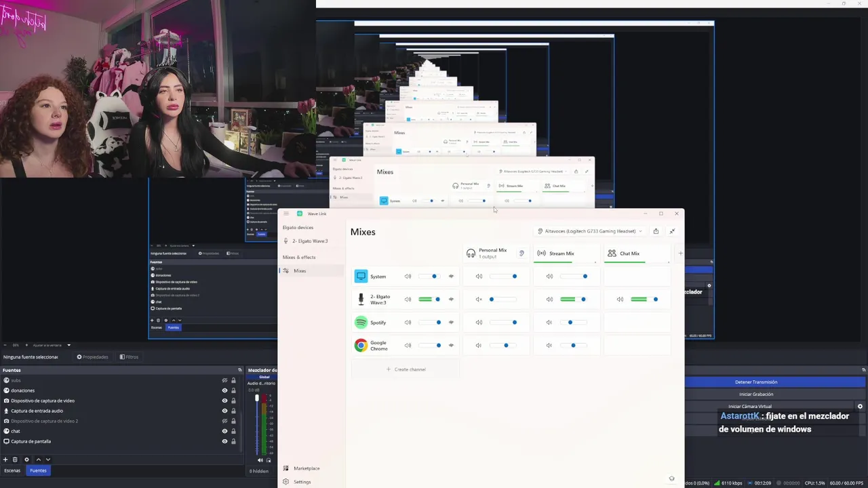
Task: Click the Spotify channel logo
Action: (x=361, y=323)
